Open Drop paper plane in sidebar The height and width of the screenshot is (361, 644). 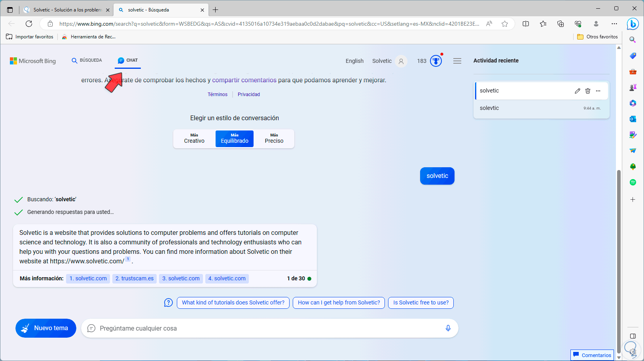633,151
